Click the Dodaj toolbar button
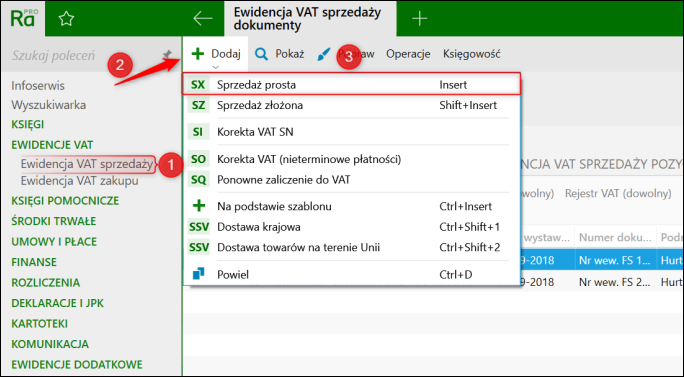Screen dimensions: 684x377 (215, 54)
